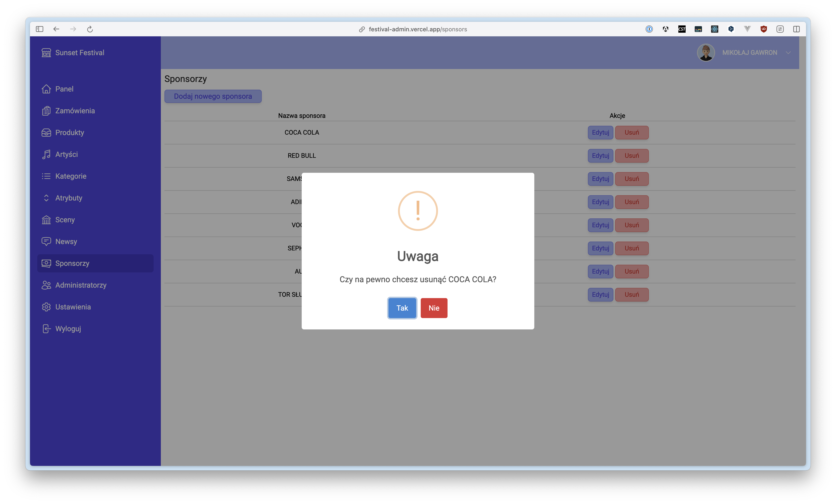This screenshot has width=836, height=504.
Task: Go to Kategorie in the sidebar
Action: point(71,176)
